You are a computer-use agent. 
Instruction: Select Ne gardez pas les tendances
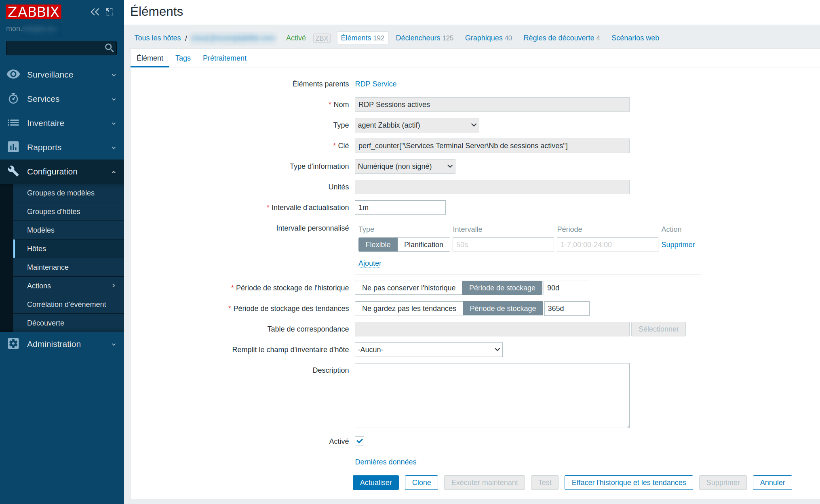tap(409, 309)
